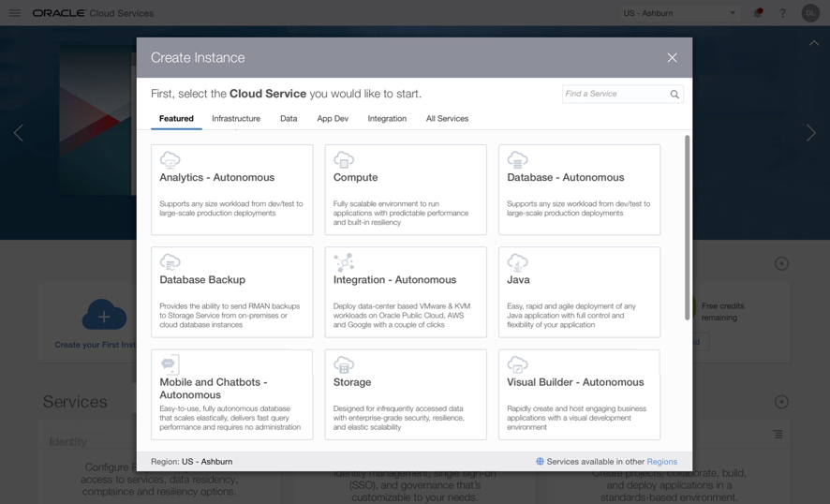Click the Database - Autonomous cloud icon

pyautogui.click(x=517, y=159)
